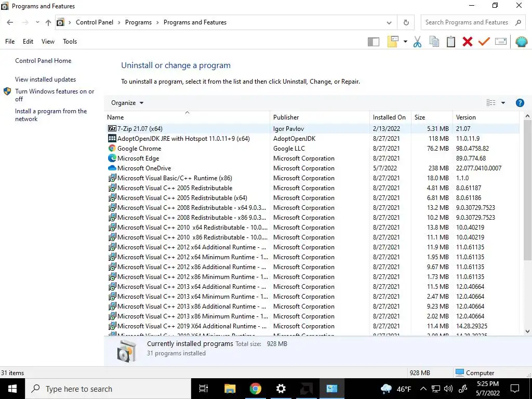The width and height of the screenshot is (532, 399).
Task: Click the weather 46°F taskbar widget
Action: 396,389
